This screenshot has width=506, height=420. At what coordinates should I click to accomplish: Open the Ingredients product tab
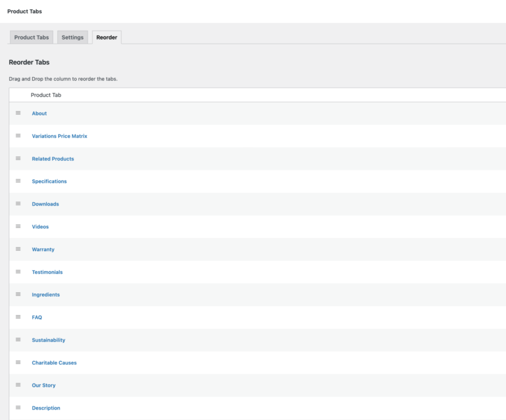pyautogui.click(x=46, y=294)
